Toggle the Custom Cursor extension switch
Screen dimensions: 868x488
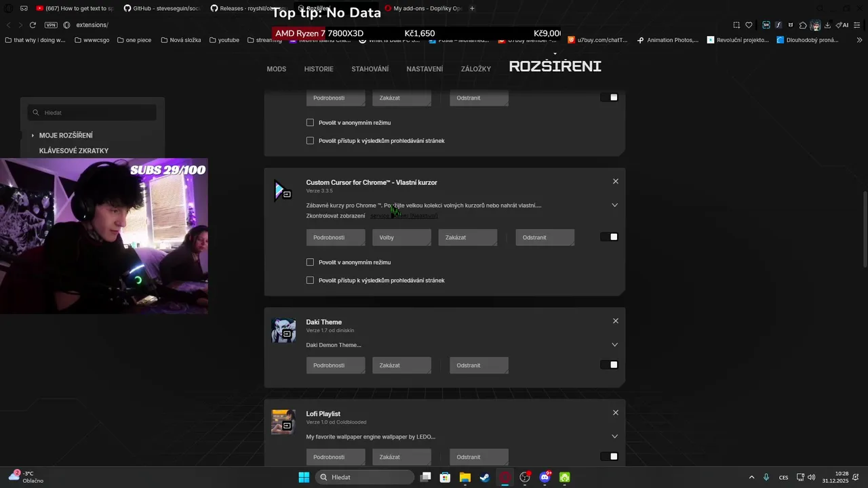609,237
